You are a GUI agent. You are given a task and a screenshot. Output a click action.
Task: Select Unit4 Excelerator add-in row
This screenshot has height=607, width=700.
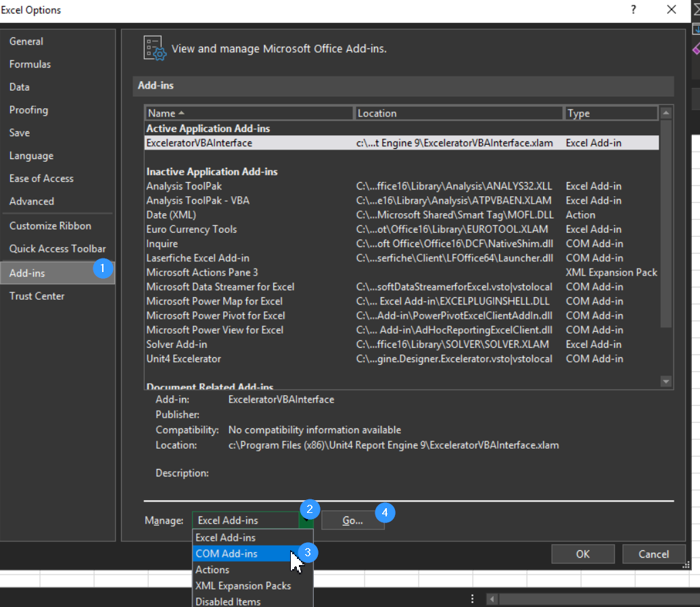click(x=402, y=359)
